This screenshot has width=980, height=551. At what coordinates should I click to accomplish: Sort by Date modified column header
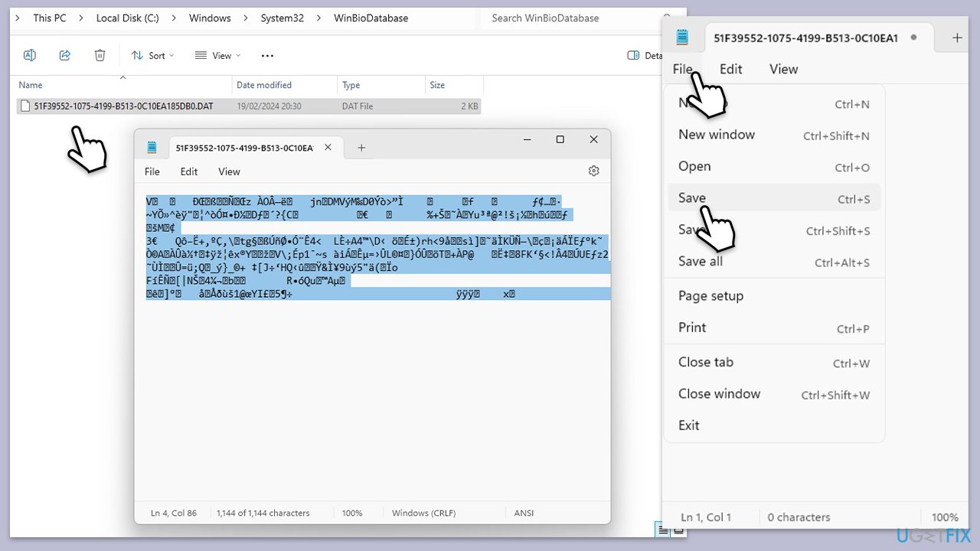(x=264, y=85)
